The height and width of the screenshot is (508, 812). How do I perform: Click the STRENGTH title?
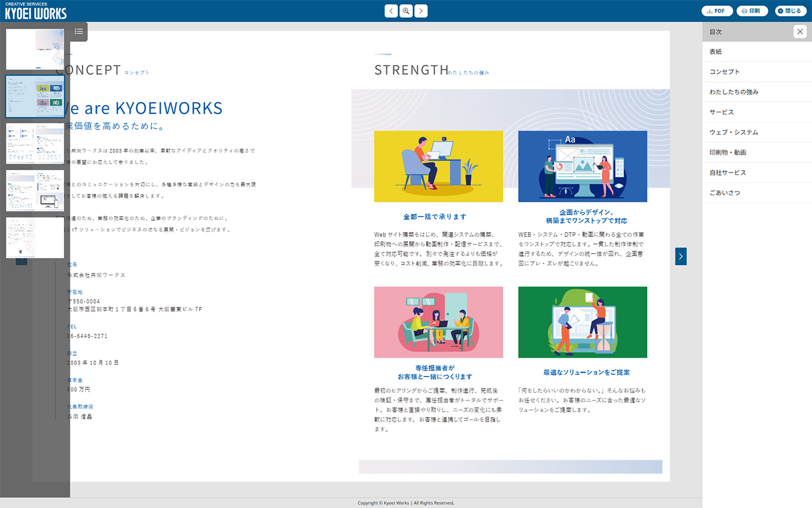tap(411, 70)
